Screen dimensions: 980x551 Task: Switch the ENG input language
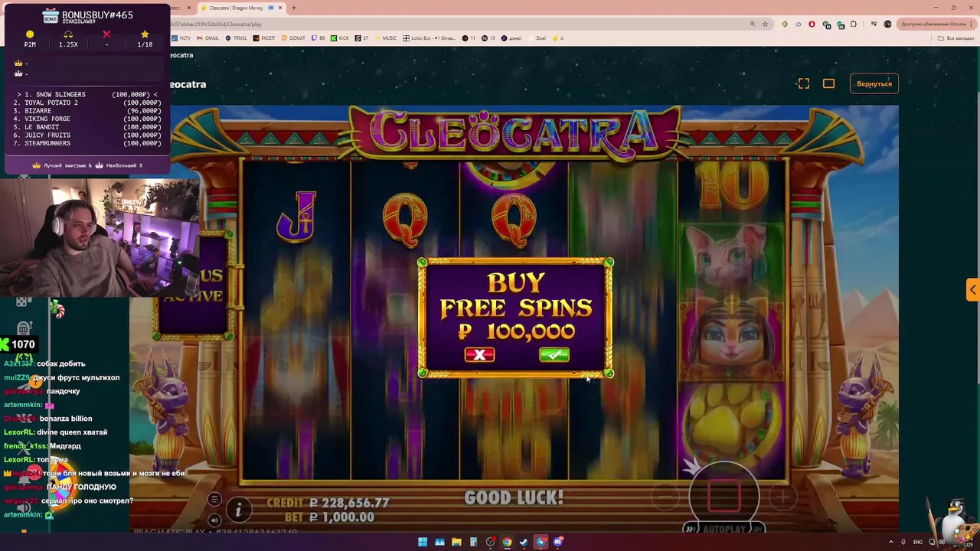point(920,542)
